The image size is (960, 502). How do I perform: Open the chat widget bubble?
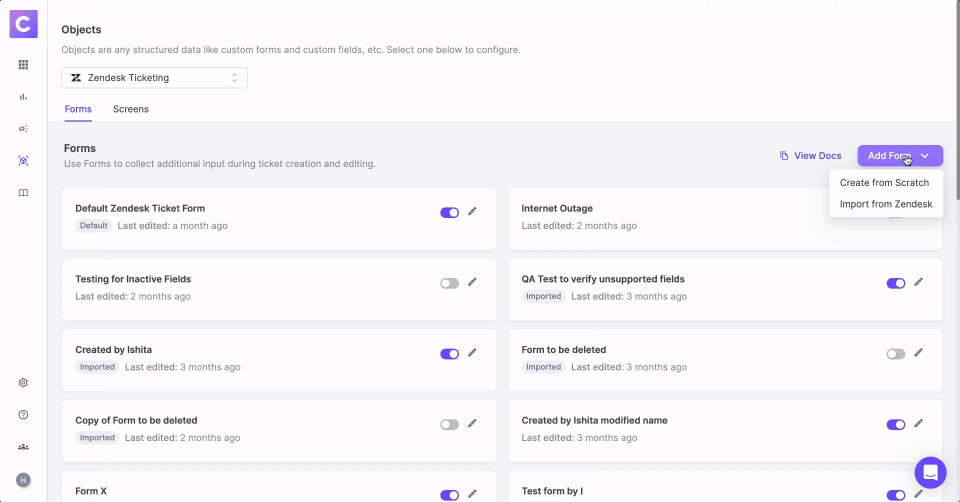pyautogui.click(x=930, y=472)
